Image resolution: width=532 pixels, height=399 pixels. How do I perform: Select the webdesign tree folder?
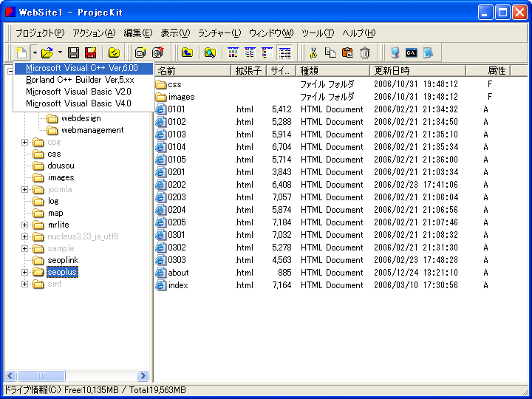[x=81, y=118]
